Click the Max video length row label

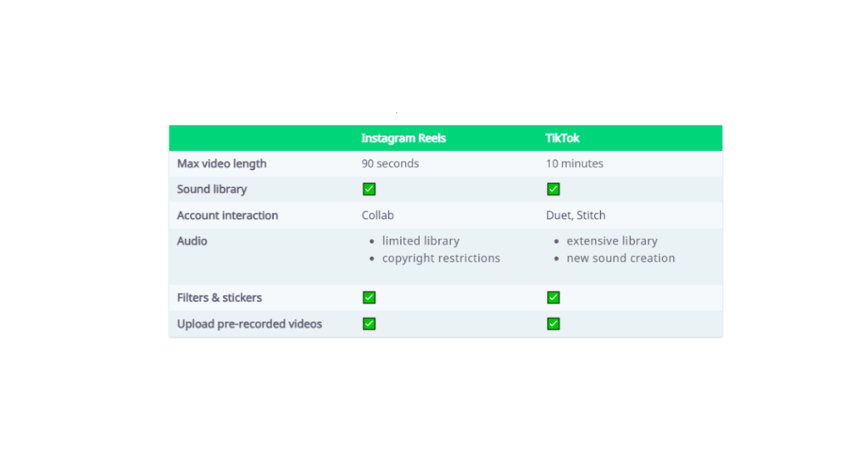221,163
